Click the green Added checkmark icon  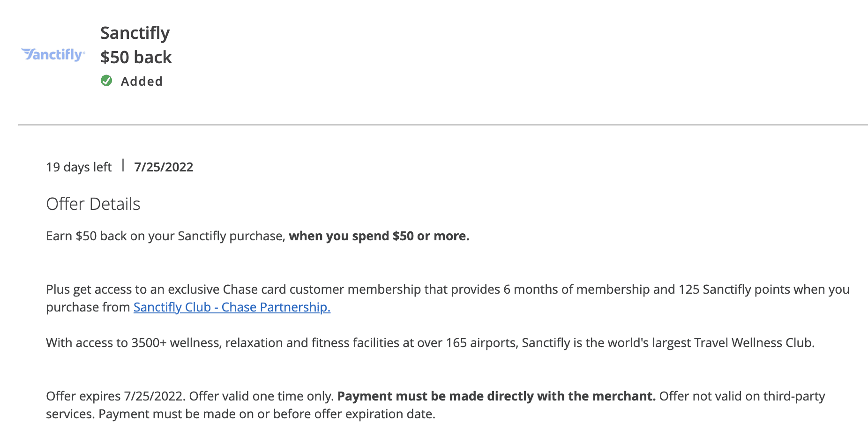coord(106,81)
